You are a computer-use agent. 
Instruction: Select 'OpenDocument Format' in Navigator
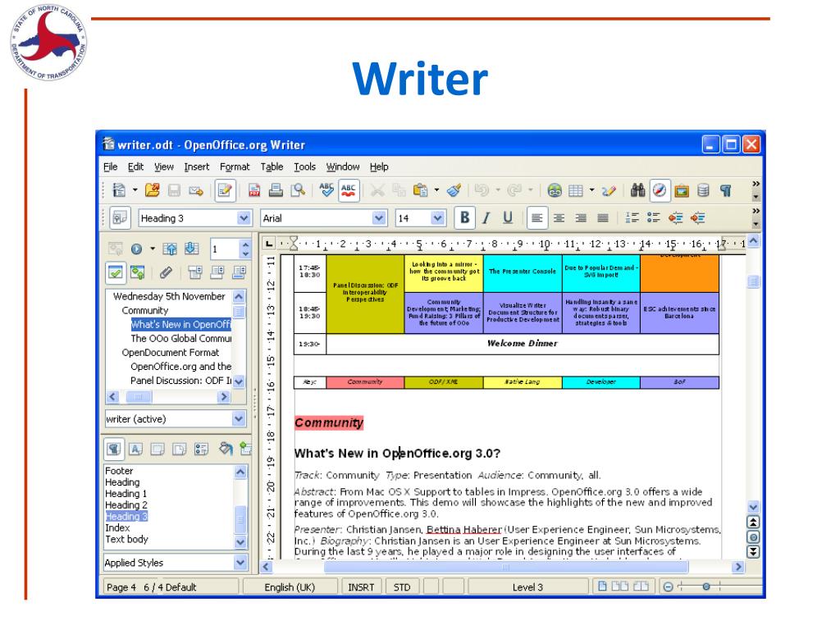click(171, 353)
